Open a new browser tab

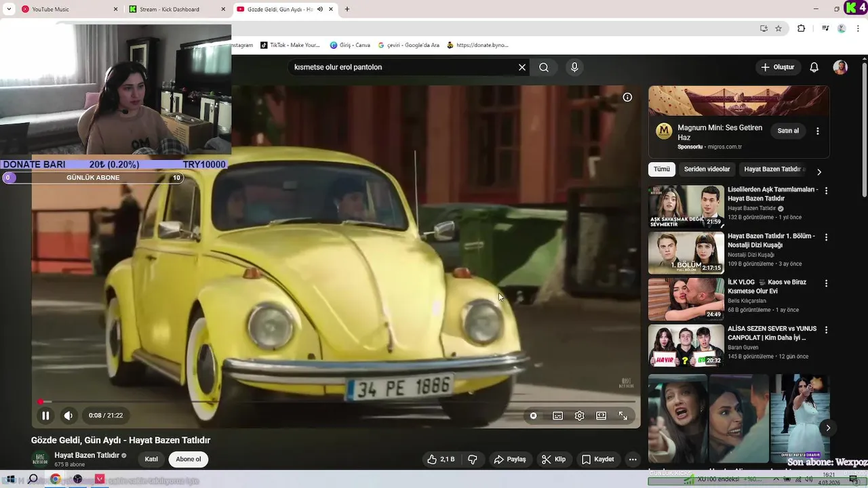pos(347,9)
